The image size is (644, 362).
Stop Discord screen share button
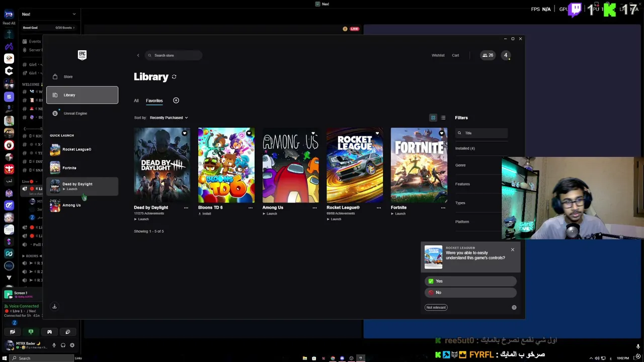tap(31, 332)
